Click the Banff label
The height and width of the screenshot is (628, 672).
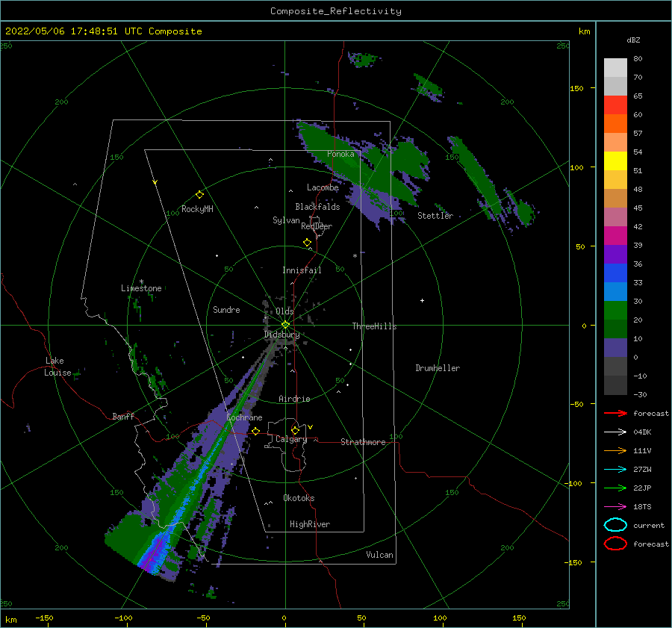[x=123, y=416]
